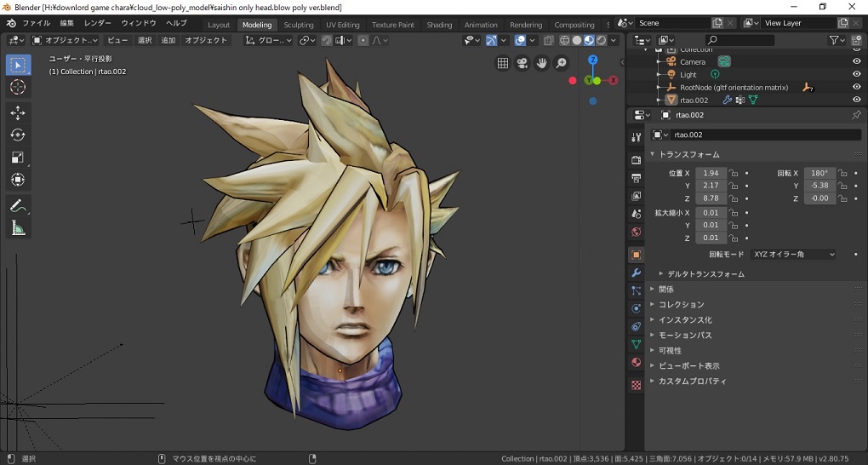Pick the Rotate tool
Screen dimensions: 868x465
click(18, 135)
